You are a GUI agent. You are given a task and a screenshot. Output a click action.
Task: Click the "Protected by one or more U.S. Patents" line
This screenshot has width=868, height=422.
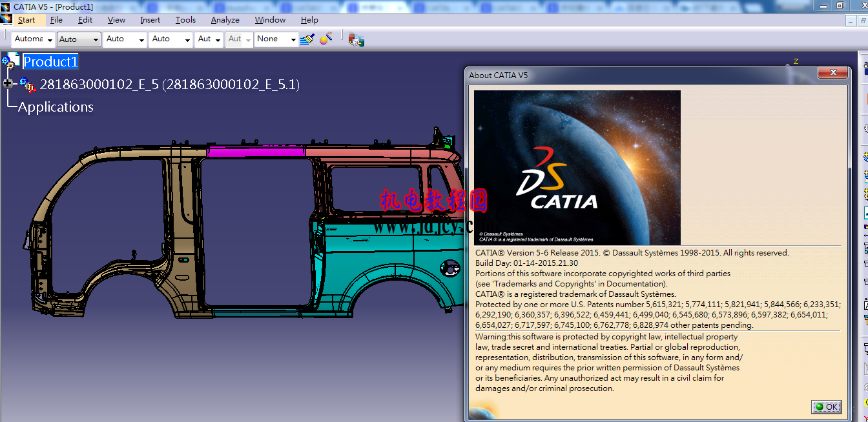pyautogui.click(x=657, y=305)
